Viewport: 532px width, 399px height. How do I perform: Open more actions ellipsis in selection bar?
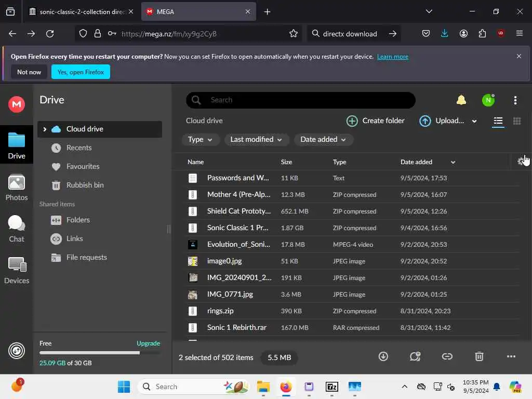click(x=511, y=356)
